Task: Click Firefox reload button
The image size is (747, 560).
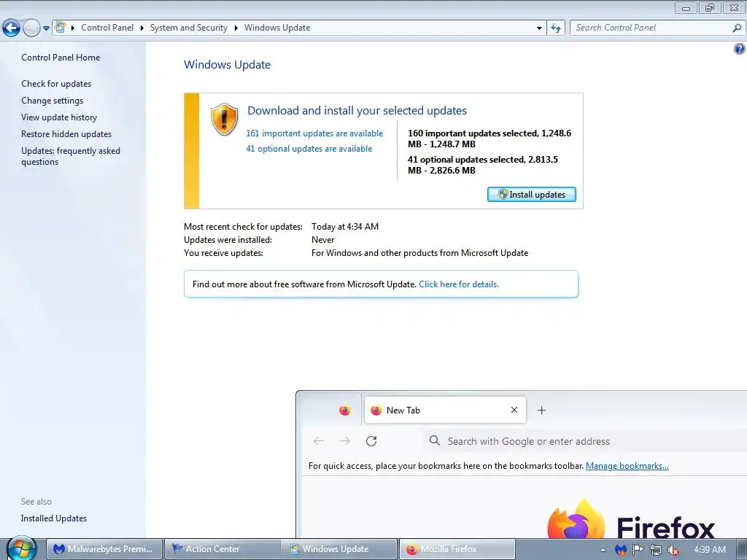Action: (371, 441)
